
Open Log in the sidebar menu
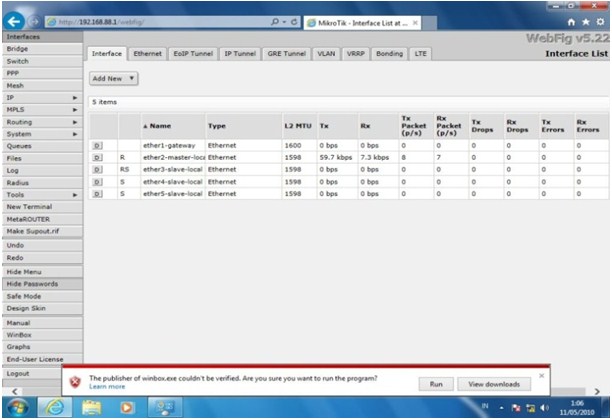click(x=42, y=170)
